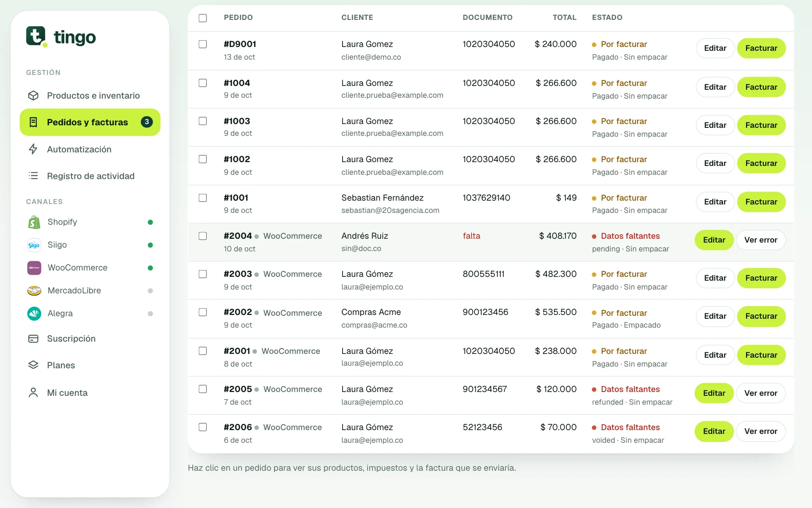The image size is (812, 508).
Task: Click the Shopify channel icon
Action: (x=34, y=222)
